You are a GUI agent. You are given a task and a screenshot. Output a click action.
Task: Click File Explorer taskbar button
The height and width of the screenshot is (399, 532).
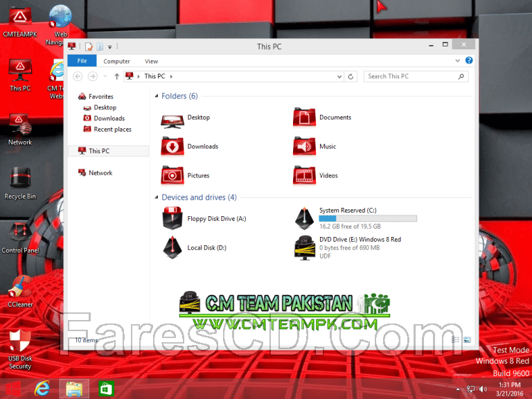click(74, 389)
